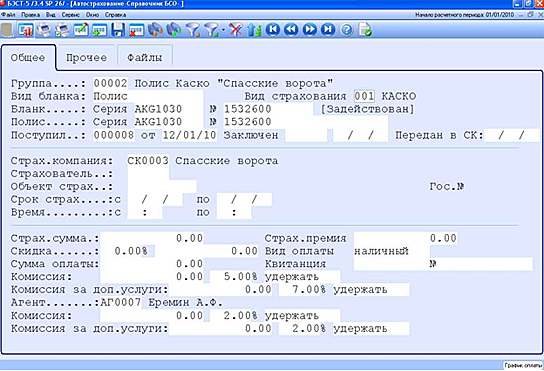Click the Вид бланка field Полис
Screen dimensions: 544x371
point(148,96)
